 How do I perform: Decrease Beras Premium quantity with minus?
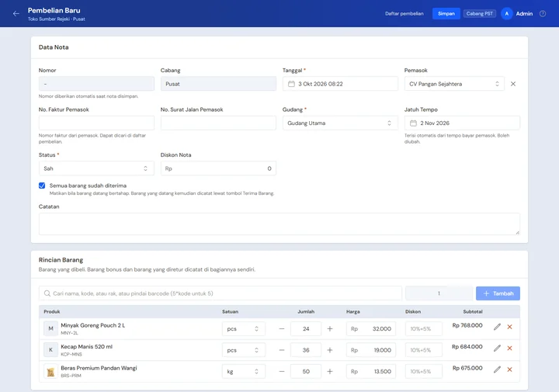pyautogui.click(x=282, y=371)
